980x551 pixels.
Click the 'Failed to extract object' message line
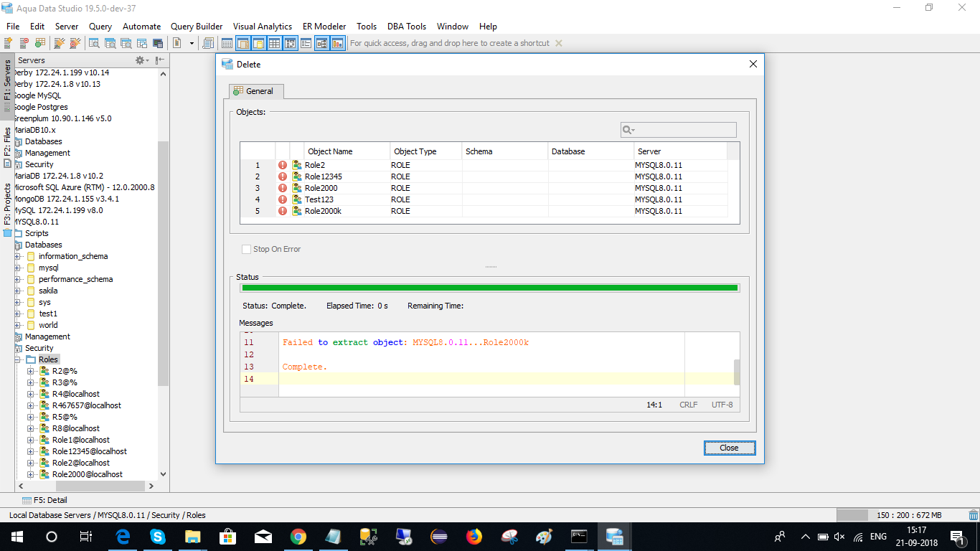tap(405, 342)
